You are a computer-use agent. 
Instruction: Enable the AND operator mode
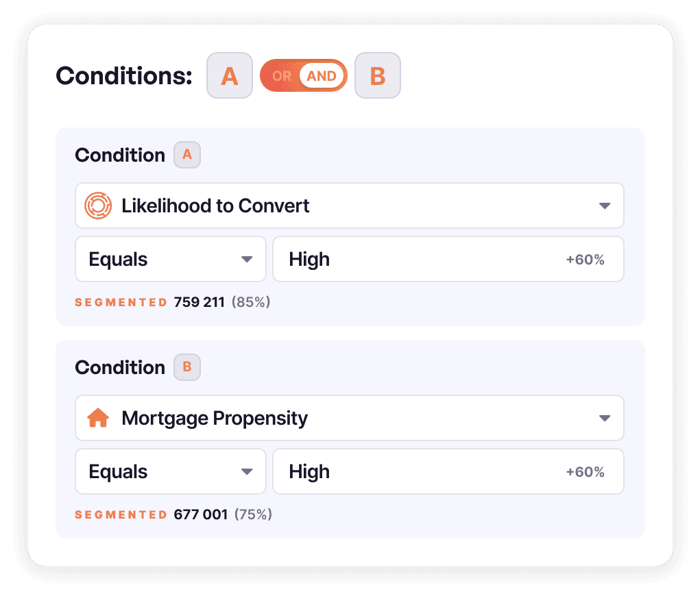[x=321, y=75]
